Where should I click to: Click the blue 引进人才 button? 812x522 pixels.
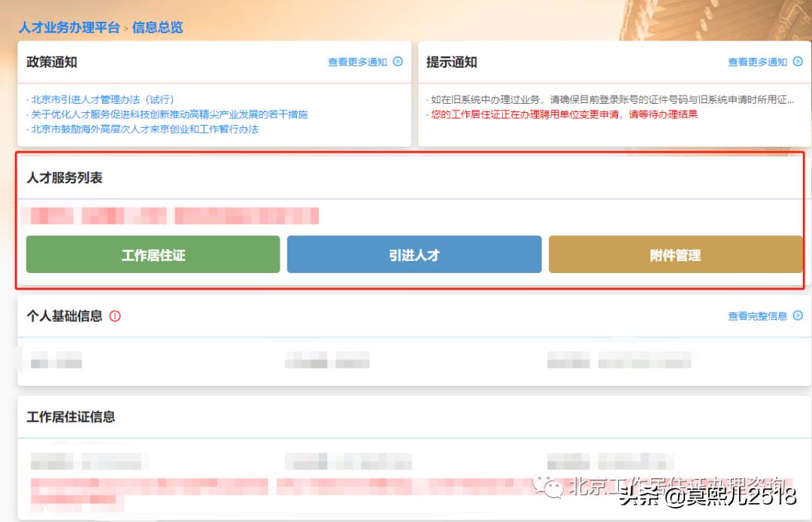click(414, 254)
